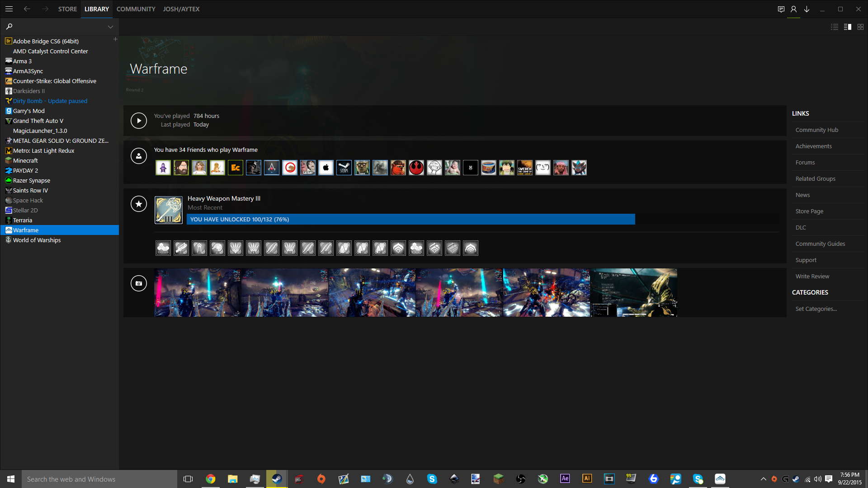The image size is (868, 488).
Task: Open the screenshot showing the golden Warframe
Action: pos(634,293)
